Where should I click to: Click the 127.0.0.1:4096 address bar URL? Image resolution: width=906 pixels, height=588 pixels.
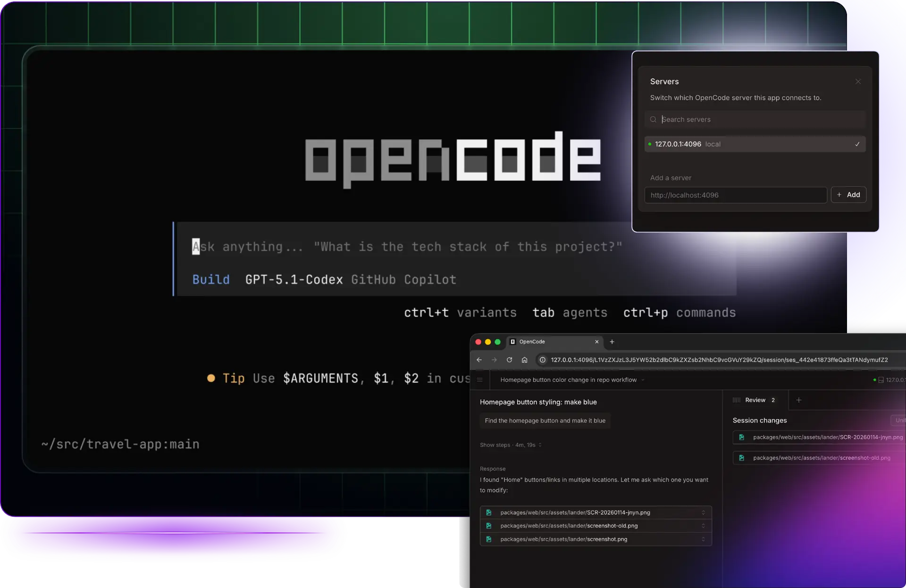719,360
